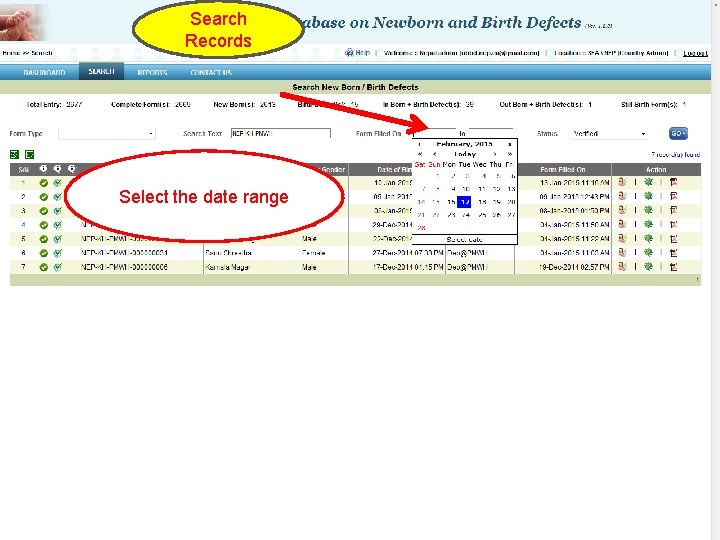This screenshot has height=540, width=720.
Task: Close the calendar popup with x
Action: [x=509, y=144]
